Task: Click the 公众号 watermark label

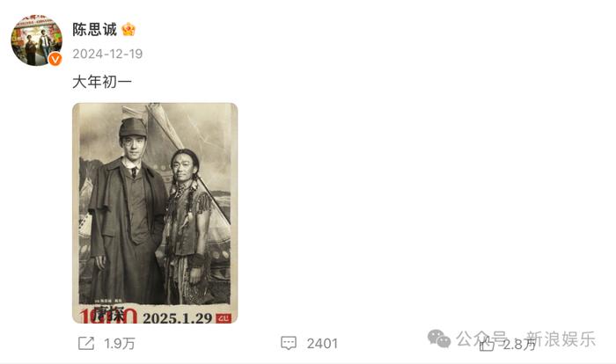Action: [480, 339]
